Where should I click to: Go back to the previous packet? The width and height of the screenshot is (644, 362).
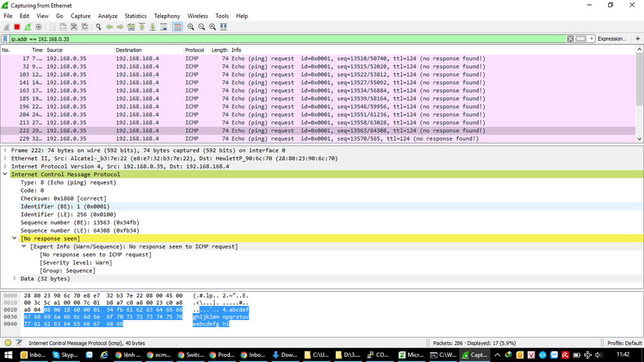[x=109, y=27]
